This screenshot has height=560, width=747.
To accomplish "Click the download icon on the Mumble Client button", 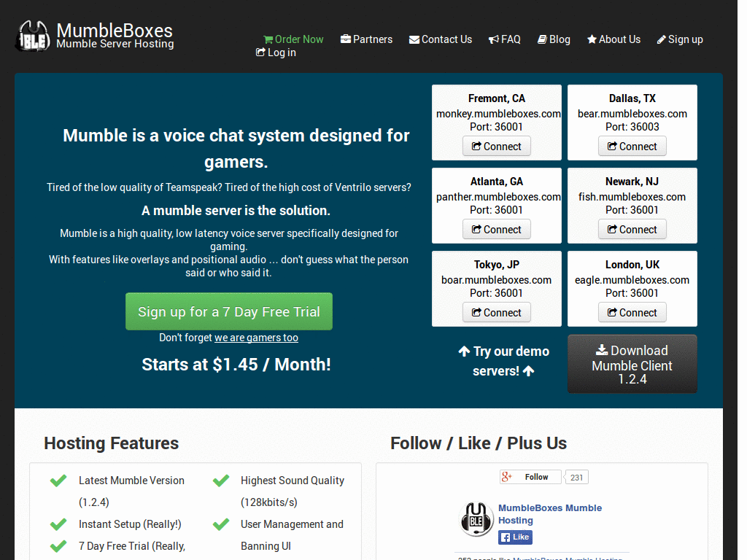I will click(x=602, y=350).
